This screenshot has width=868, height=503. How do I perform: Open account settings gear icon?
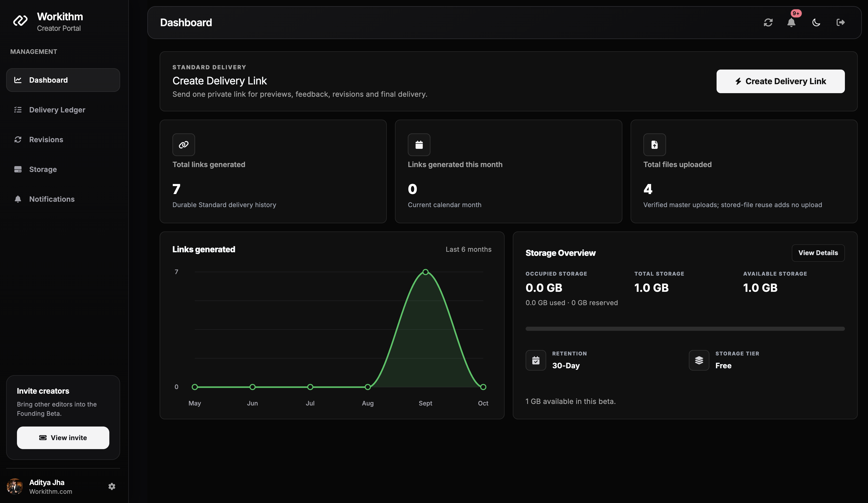(x=112, y=487)
